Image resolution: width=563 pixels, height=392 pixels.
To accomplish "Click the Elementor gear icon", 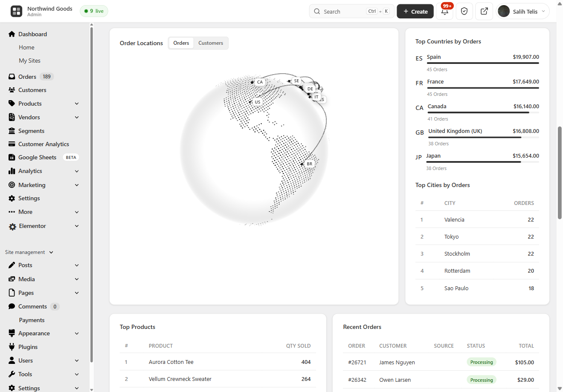I will coord(13,226).
